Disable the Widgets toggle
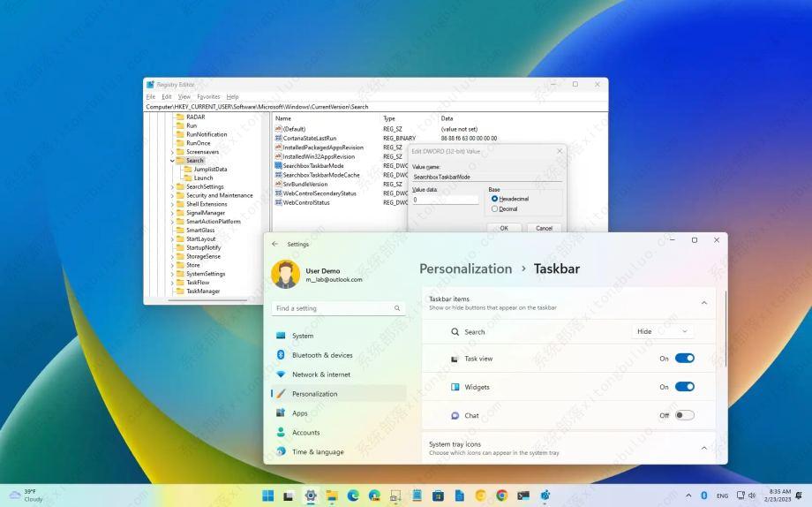The width and height of the screenshot is (812, 507). pyautogui.click(x=684, y=387)
